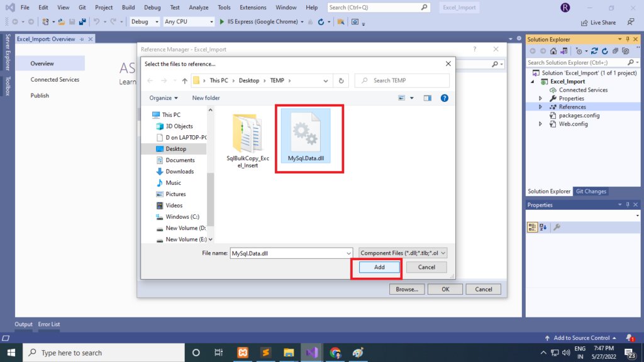644x362 pixels.
Task: Open the Component Files type filter dropdown
Action: point(402,253)
